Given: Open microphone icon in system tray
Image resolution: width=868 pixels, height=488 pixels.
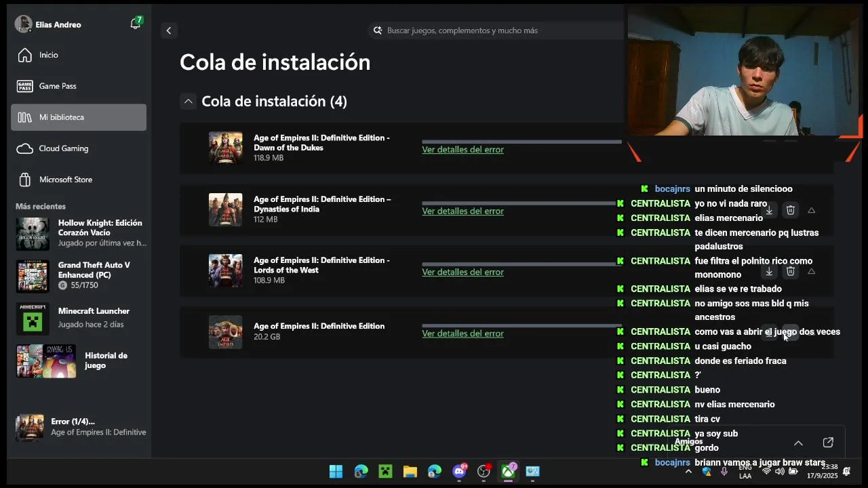Looking at the screenshot, I should 725,471.
